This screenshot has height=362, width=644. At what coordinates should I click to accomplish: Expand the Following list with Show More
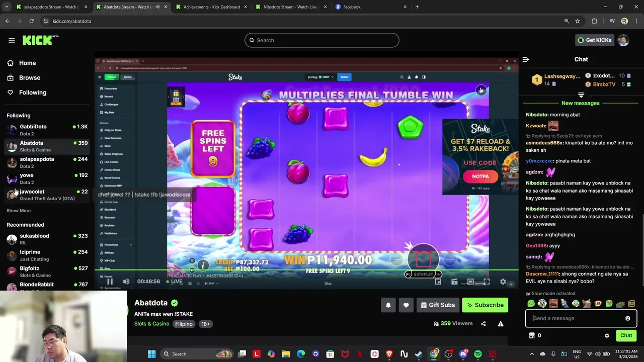pos(19,211)
